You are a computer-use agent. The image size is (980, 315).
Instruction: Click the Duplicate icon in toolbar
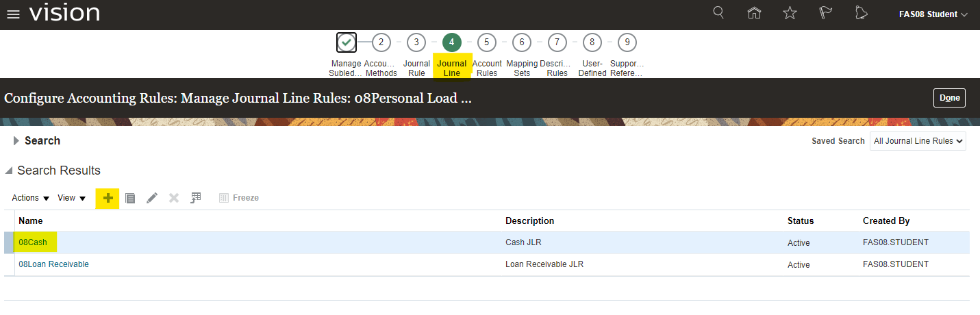tap(130, 198)
